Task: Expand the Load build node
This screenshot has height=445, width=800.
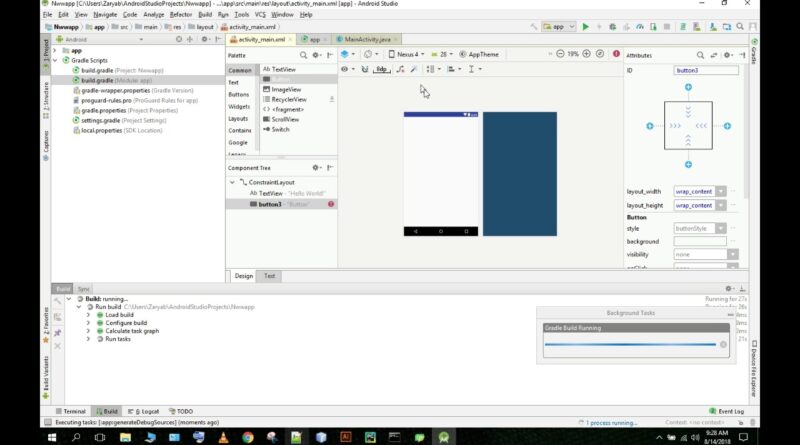Action: click(x=88, y=315)
